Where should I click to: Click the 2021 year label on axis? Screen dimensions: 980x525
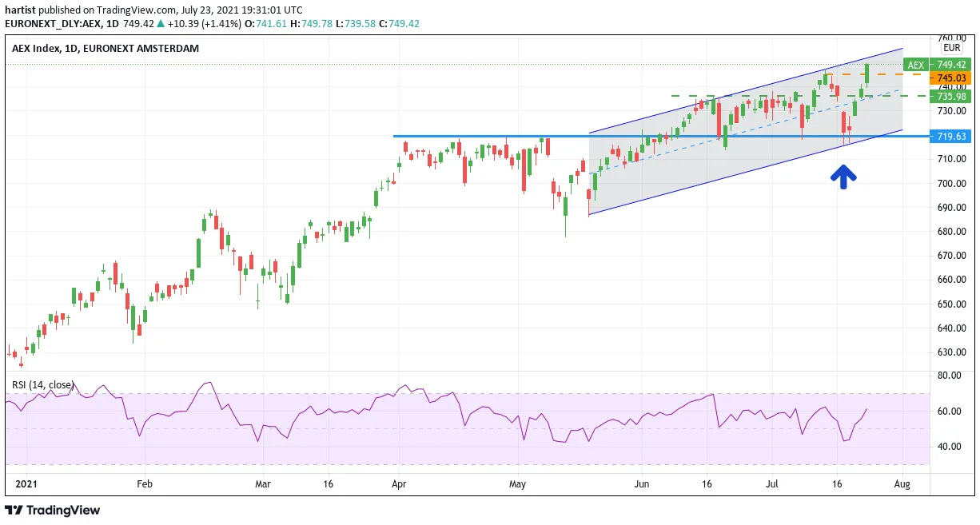(27, 483)
